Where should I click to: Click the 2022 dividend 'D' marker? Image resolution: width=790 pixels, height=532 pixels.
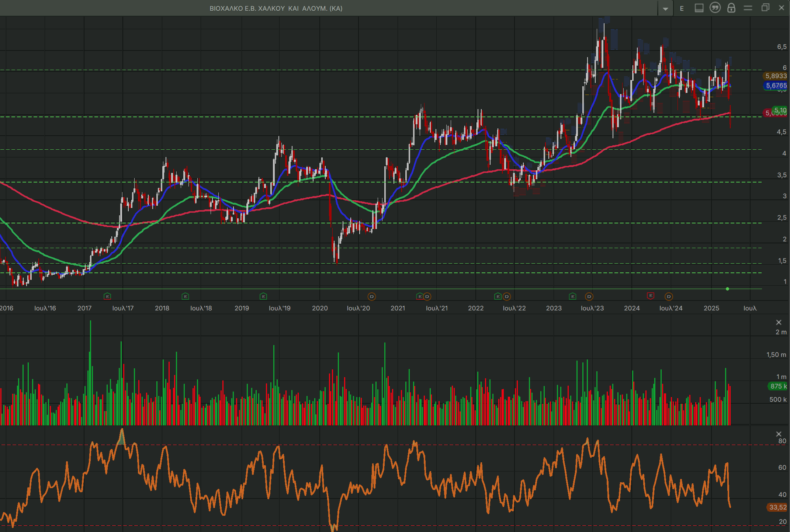(x=507, y=296)
